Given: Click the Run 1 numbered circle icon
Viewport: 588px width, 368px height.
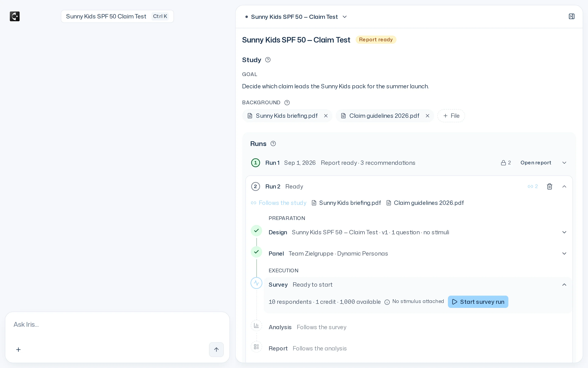Looking at the screenshot, I should pos(255,163).
